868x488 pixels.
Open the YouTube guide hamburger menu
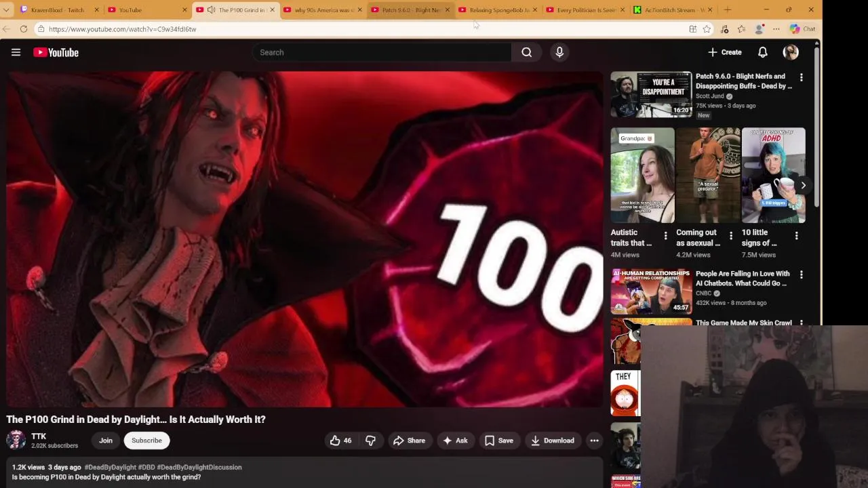(x=16, y=52)
